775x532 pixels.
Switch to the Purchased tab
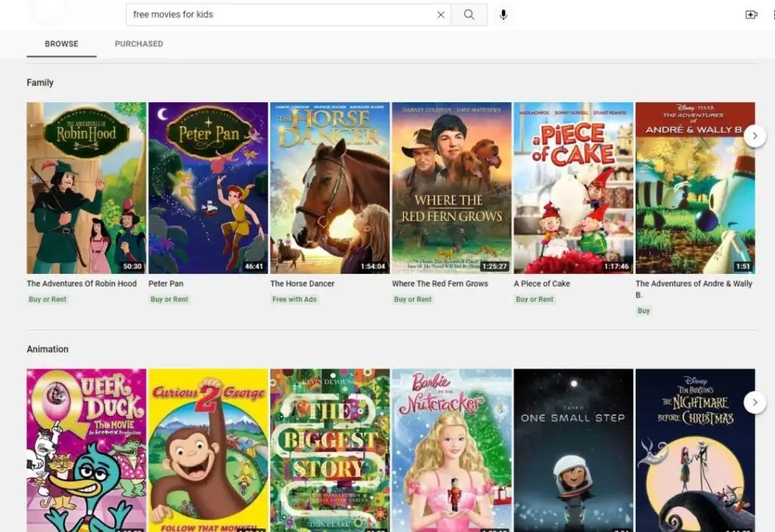(139, 43)
